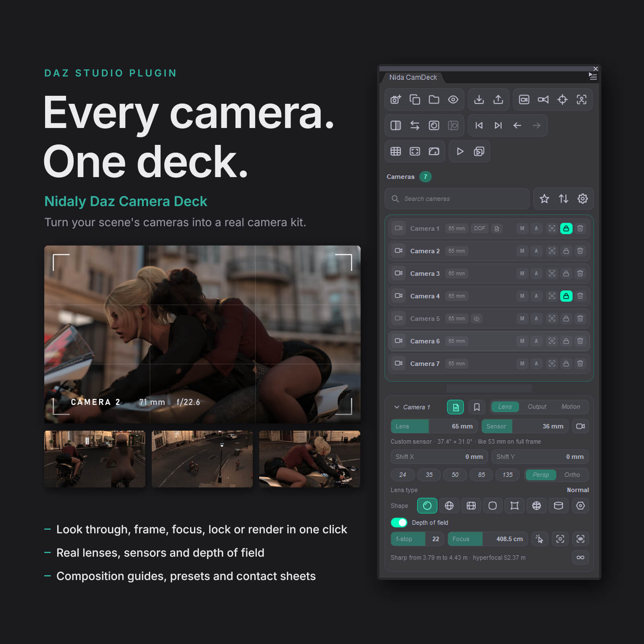Choose the 24 focal length preset
The width and height of the screenshot is (644, 644).
click(x=402, y=475)
